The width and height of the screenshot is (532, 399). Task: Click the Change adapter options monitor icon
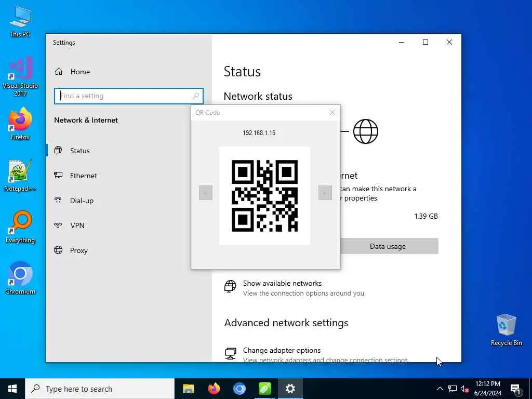tap(230, 353)
